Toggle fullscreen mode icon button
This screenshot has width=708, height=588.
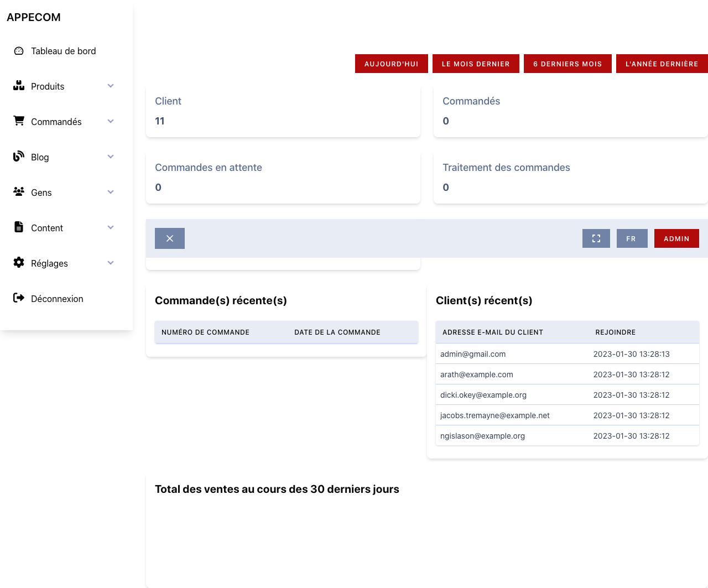click(x=596, y=238)
